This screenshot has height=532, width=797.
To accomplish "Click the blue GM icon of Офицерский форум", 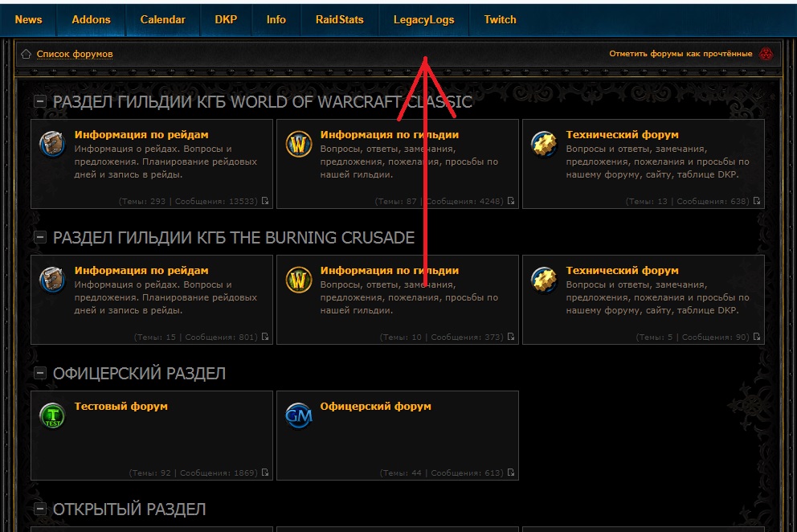I will (299, 415).
